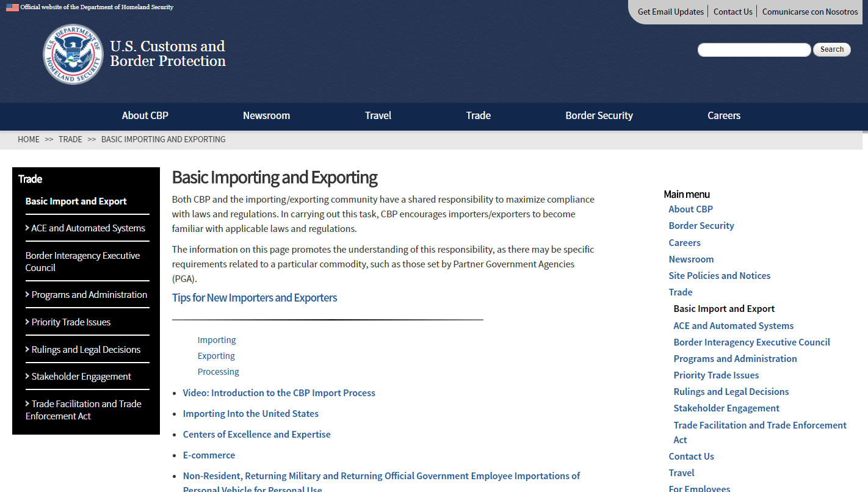Open Non-Resident, Returning Military vehicle importations link
Viewport: 868px width, 492px height.
(382, 482)
